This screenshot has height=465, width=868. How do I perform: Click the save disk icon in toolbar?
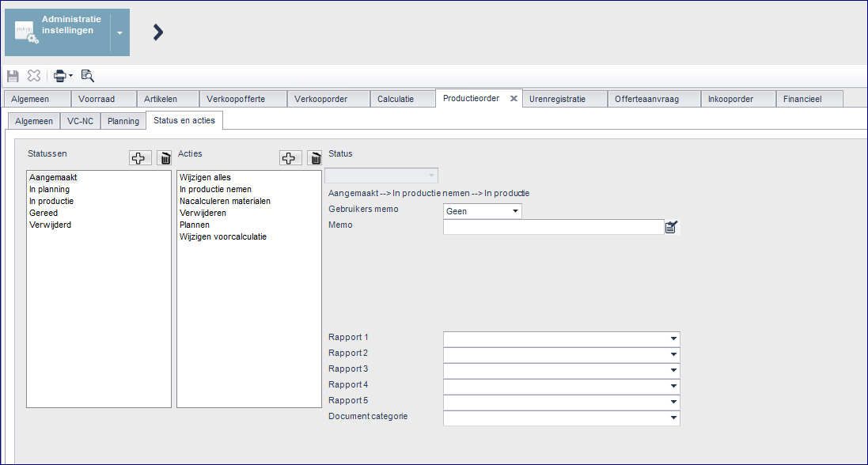point(13,76)
